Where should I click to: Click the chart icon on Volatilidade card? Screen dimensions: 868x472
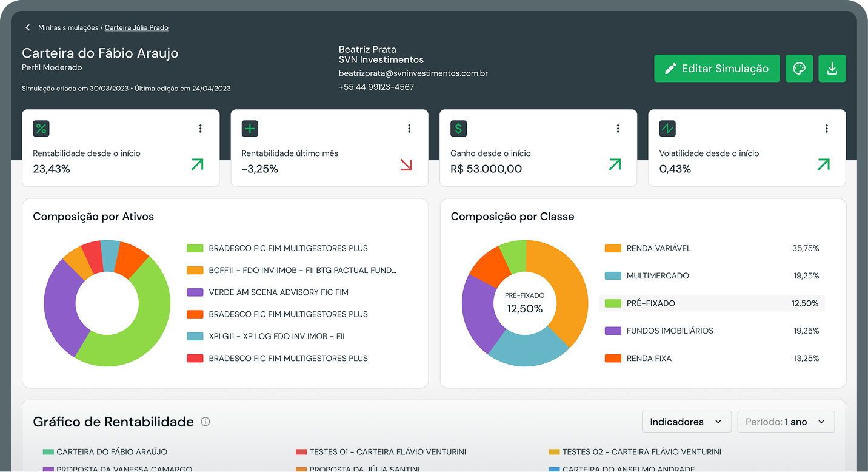(x=667, y=129)
